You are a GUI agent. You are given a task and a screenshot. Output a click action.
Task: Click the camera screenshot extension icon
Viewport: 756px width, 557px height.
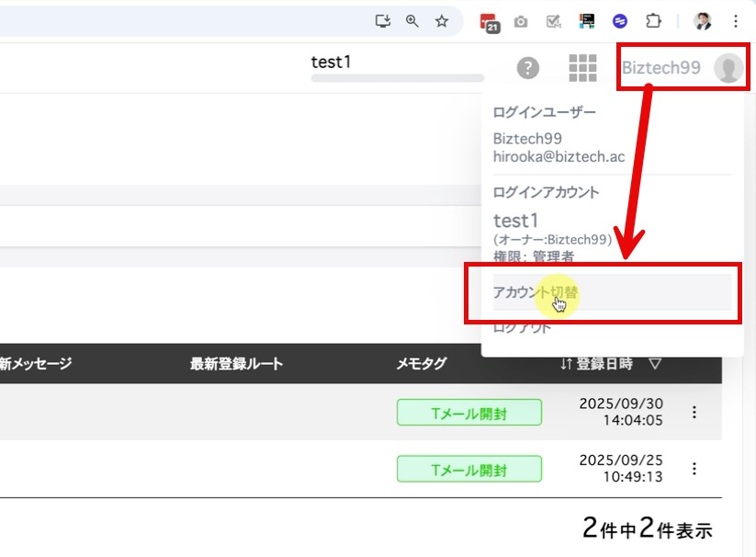pos(521,21)
